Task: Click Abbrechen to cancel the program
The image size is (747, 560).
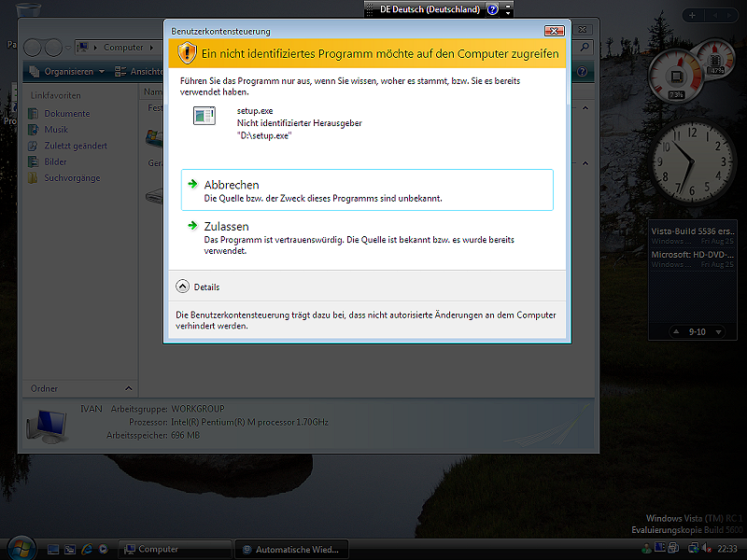Action: click(x=232, y=185)
